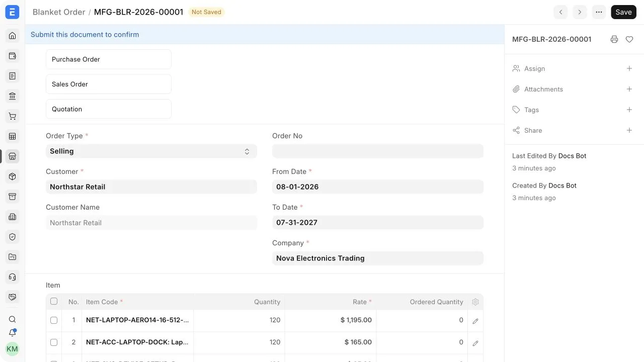
Task: Print this Blanket Order
Action: (614, 39)
